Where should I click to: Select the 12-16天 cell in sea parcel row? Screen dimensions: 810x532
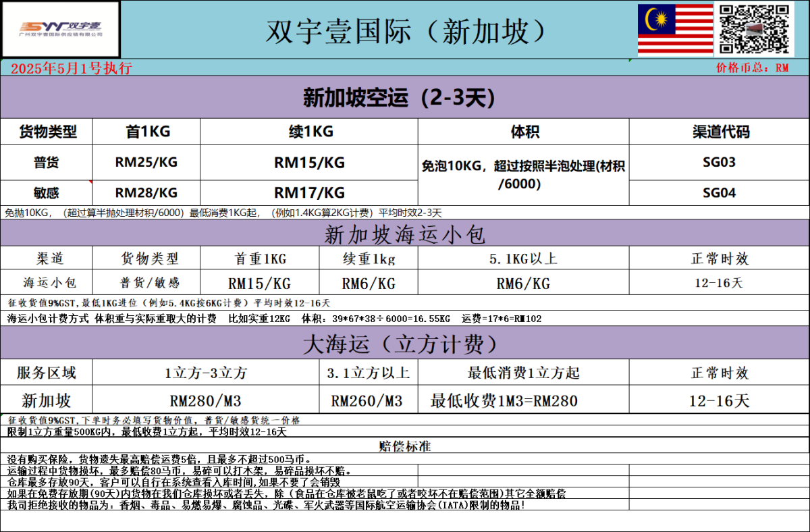[x=720, y=283]
